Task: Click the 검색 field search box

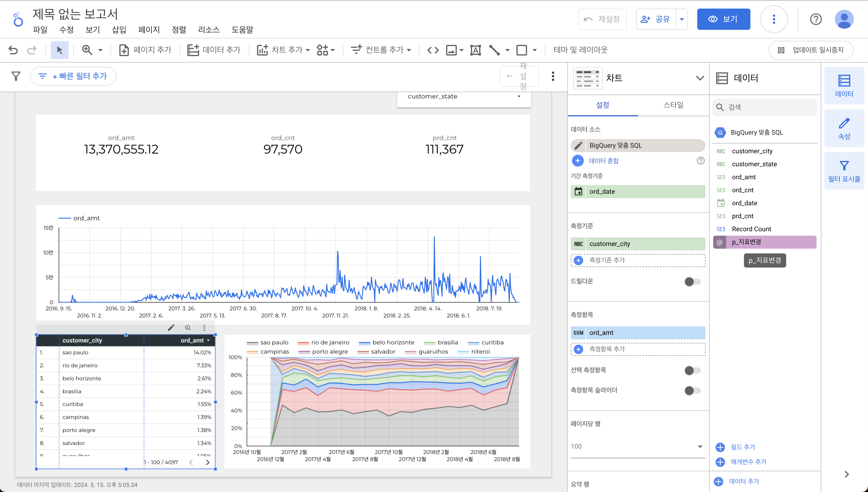Action: pos(765,107)
